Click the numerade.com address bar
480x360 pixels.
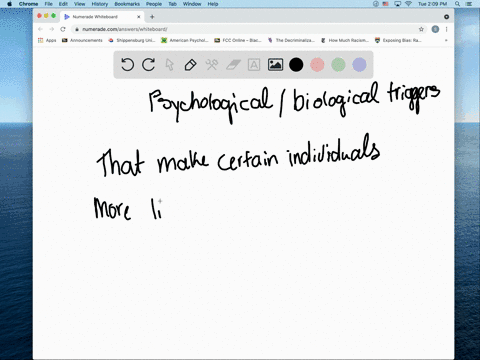247,29
